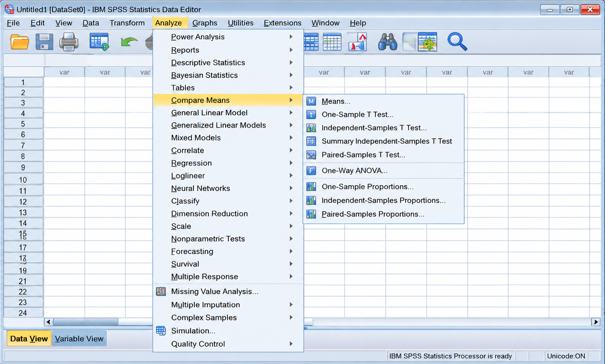Open the Data menu
This screenshot has width=605, height=364.
pyautogui.click(x=91, y=23)
